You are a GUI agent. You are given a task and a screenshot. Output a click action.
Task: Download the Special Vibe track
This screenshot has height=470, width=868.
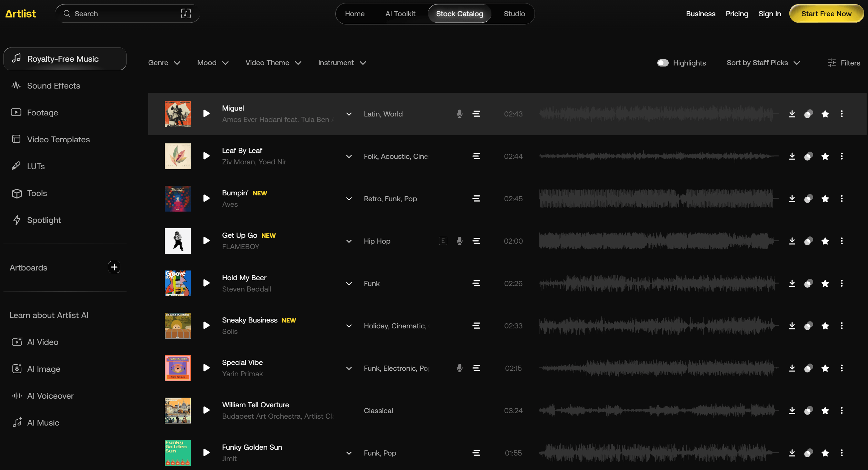pyautogui.click(x=792, y=368)
